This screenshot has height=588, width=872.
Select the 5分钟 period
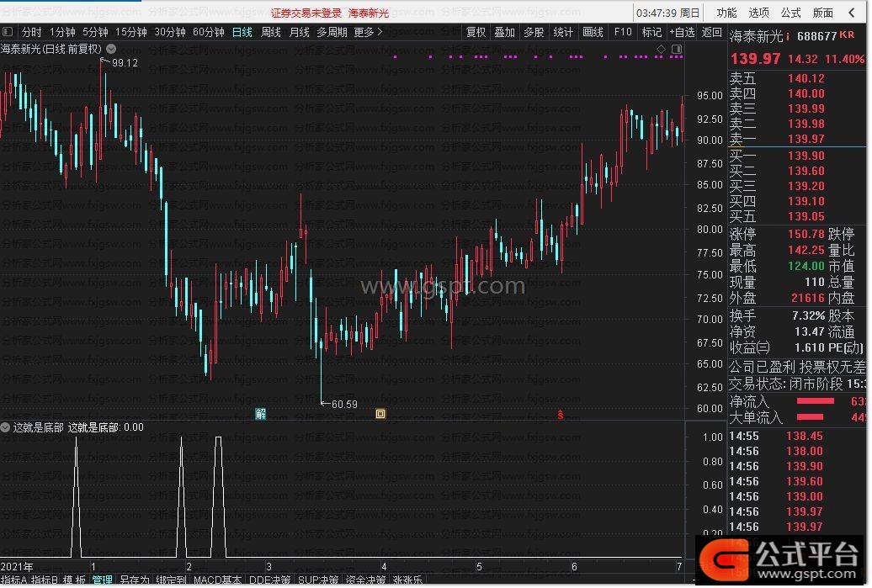tap(95, 32)
